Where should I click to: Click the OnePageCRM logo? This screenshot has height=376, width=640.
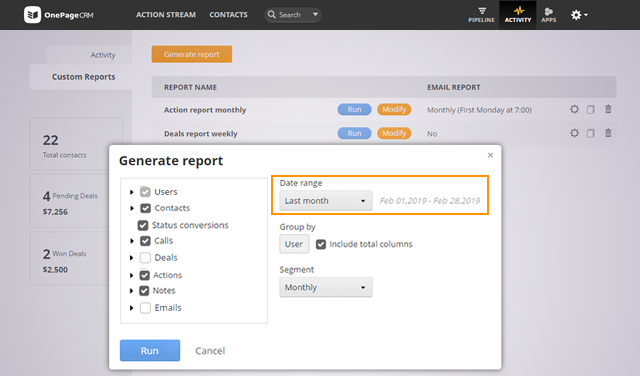coord(59,15)
